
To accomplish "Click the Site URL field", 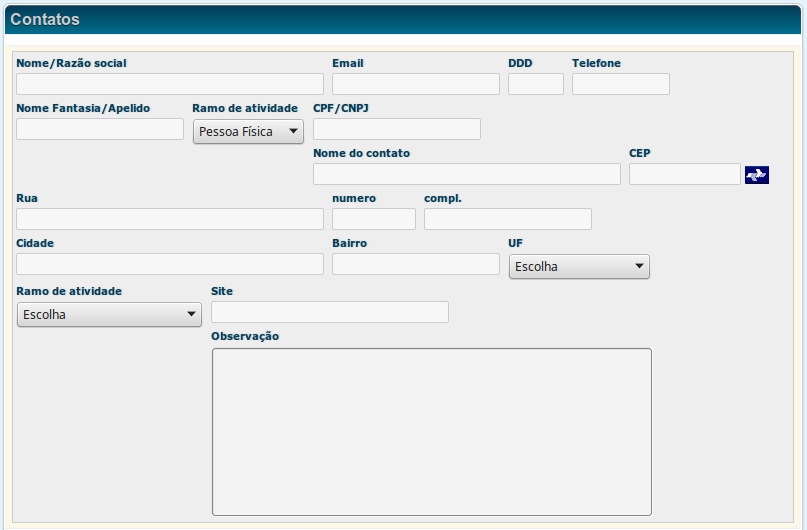I will point(330,312).
